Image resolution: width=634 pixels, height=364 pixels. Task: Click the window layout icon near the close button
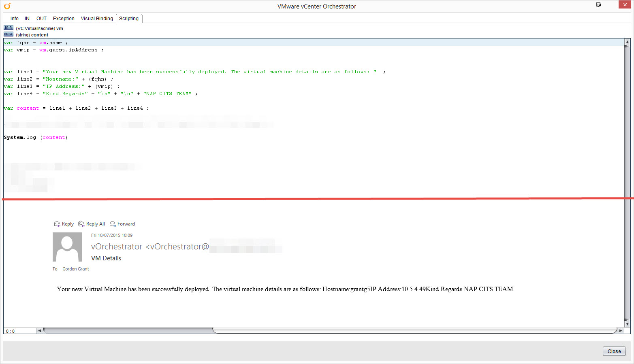(598, 4)
